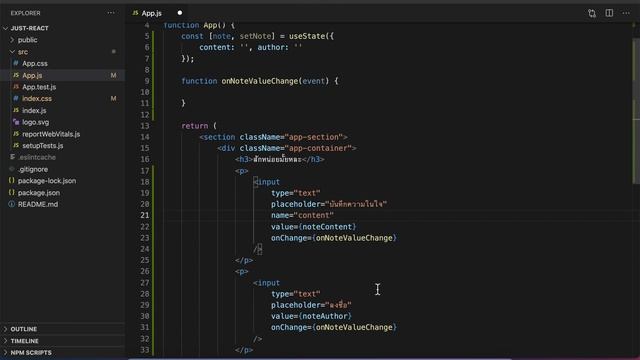Collapse the src folder
The image size is (640, 360).
(x=12, y=52)
